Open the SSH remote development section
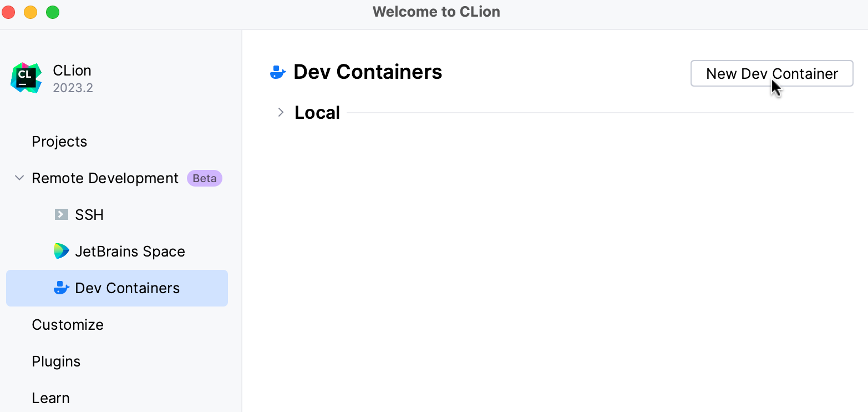This screenshot has width=868, height=412. click(89, 214)
